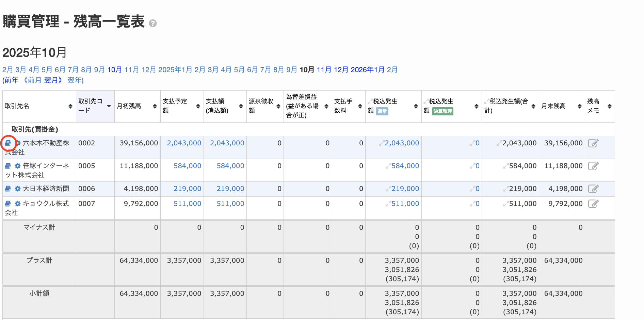Open 通常 税込発生額 2,043,000 link
Screen dimensions: 644x320
click(402, 143)
